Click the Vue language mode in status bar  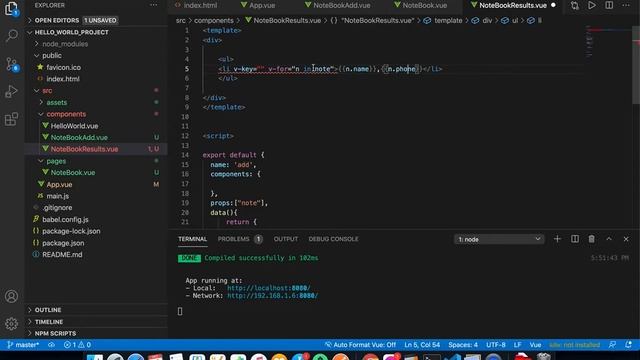535,345
